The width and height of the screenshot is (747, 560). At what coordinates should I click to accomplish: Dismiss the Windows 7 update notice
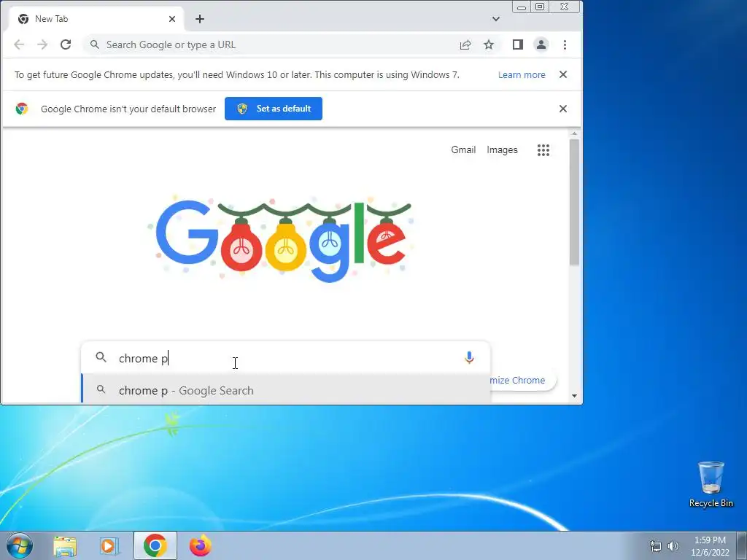(x=563, y=74)
